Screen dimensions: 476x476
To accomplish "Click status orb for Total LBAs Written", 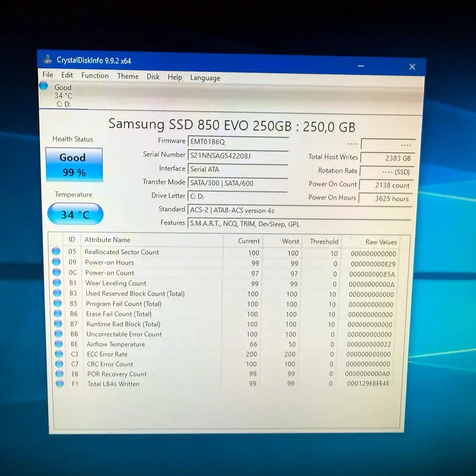I will click(60, 383).
